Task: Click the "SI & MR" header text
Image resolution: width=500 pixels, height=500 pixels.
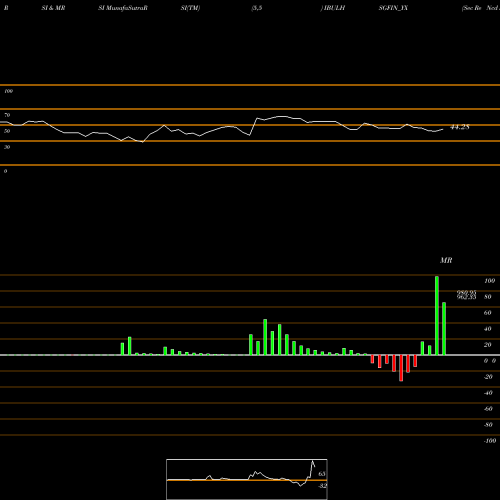Action: 53,8
